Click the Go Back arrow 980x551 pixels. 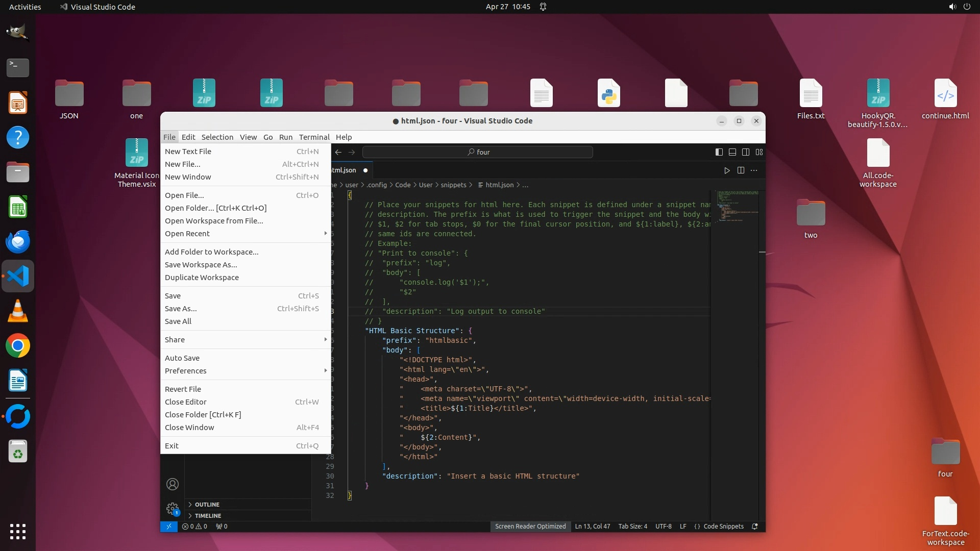(338, 152)
